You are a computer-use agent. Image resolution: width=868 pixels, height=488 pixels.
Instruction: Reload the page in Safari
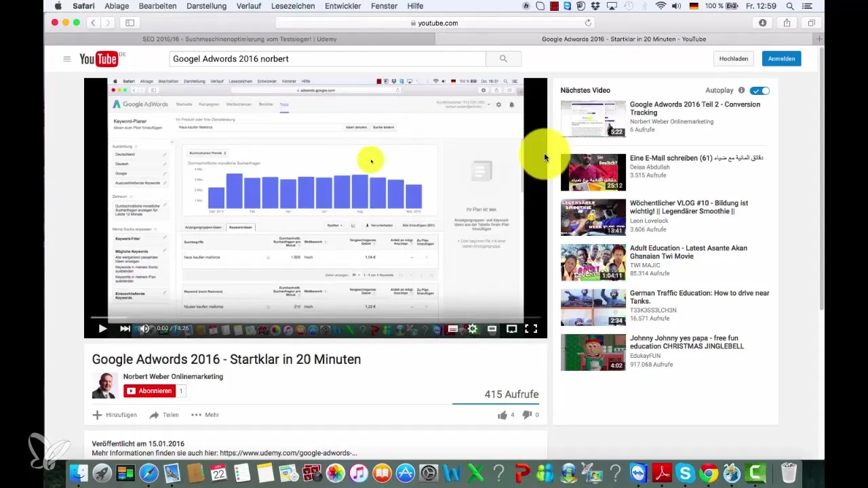tap(588, 22)
